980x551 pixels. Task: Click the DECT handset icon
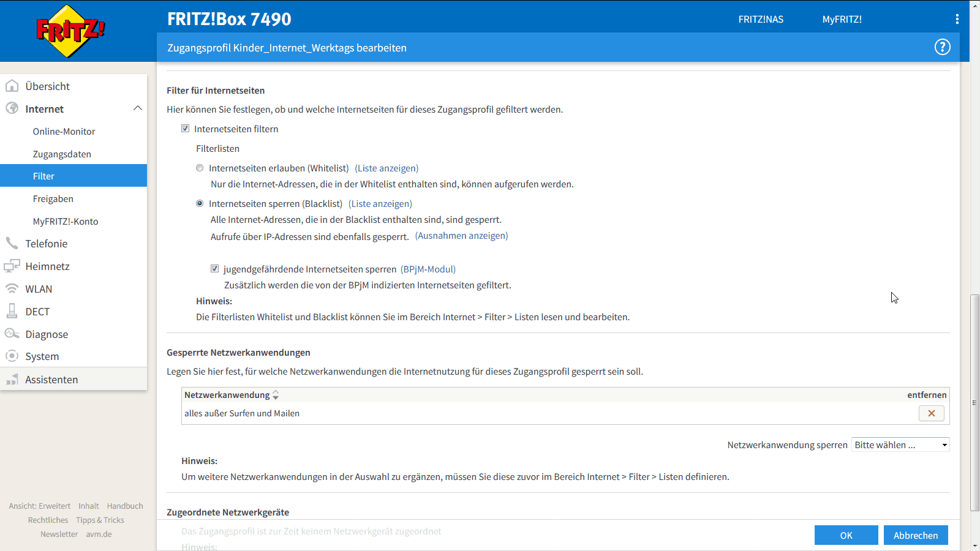(x=12, y=311)
